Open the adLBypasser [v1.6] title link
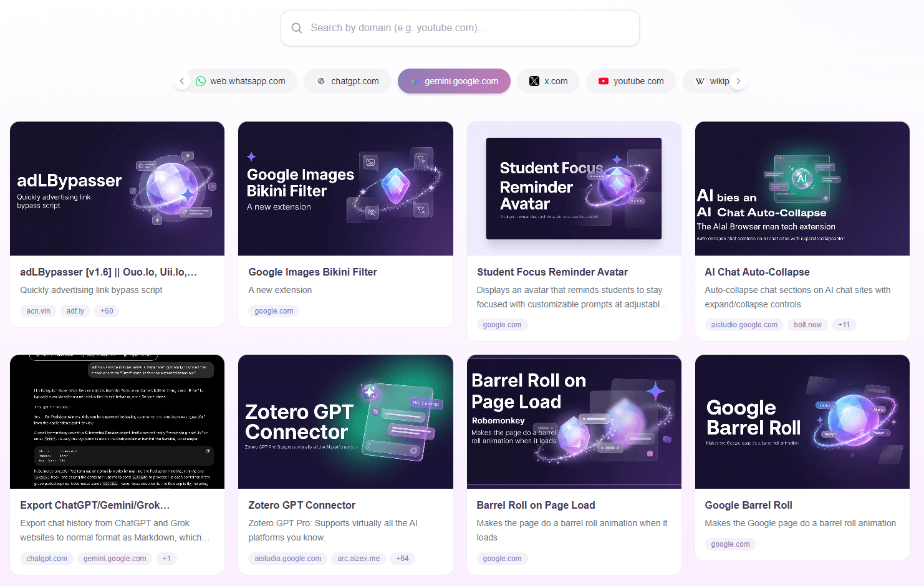This screenshot has width=924, height=586. 108,272
